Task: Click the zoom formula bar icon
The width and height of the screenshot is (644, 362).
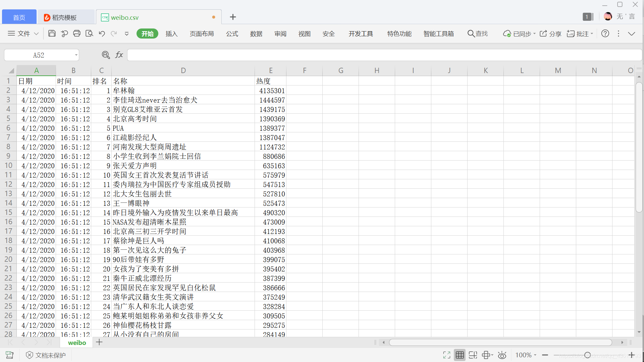Action: coord(106,55)
